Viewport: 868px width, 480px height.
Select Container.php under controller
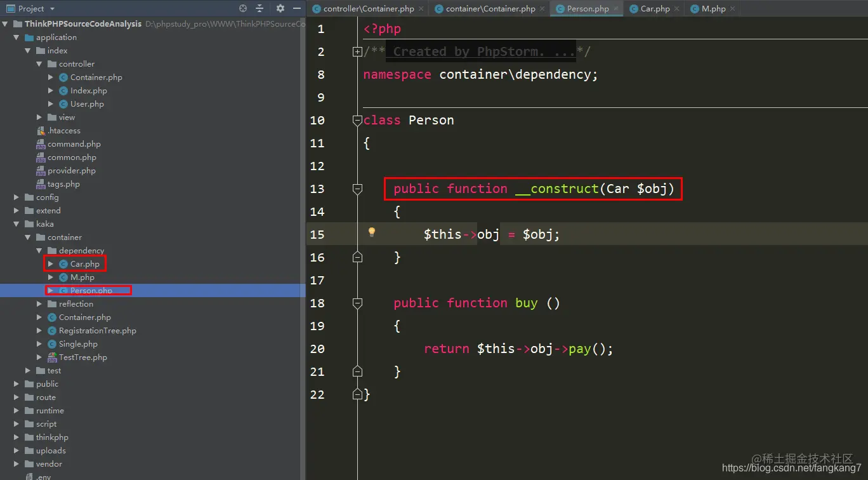96,77
